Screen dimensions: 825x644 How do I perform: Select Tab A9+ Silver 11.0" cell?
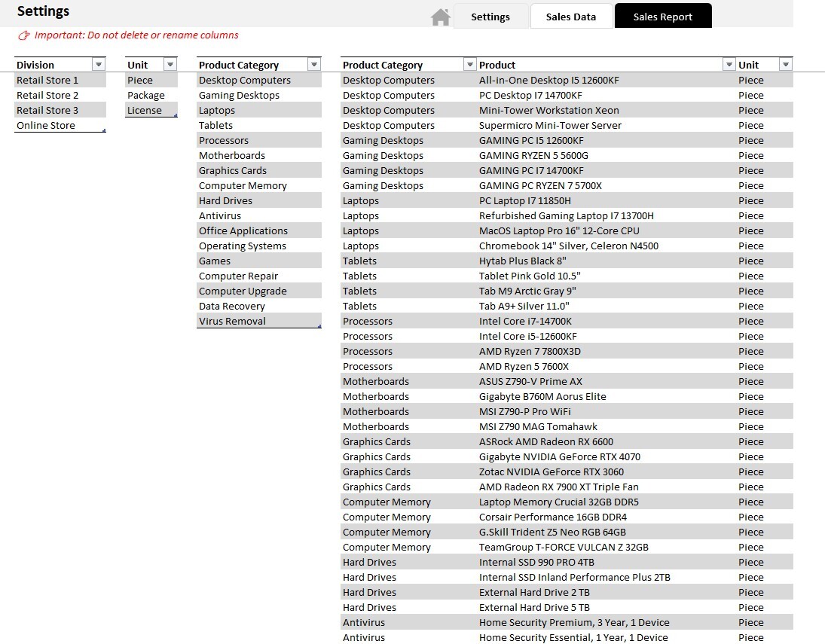pyautogui.click(x=606, y=307)
